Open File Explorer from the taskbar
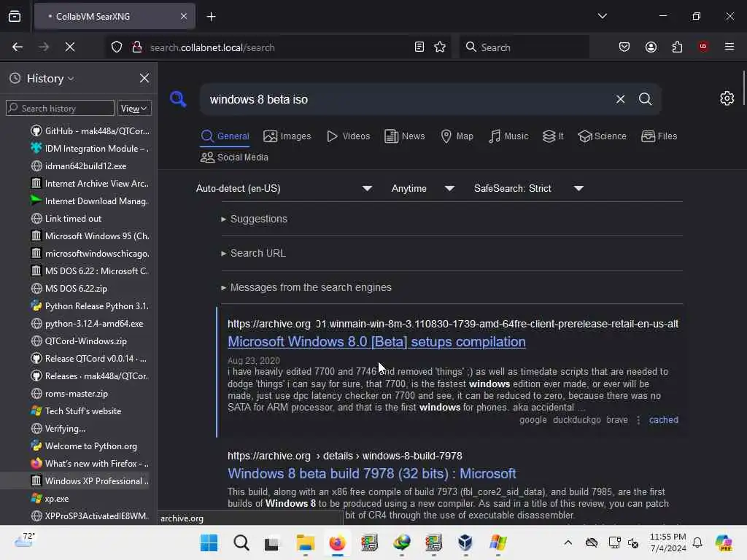The height and width of the screenshot is (560, 747). coord(306,542)
